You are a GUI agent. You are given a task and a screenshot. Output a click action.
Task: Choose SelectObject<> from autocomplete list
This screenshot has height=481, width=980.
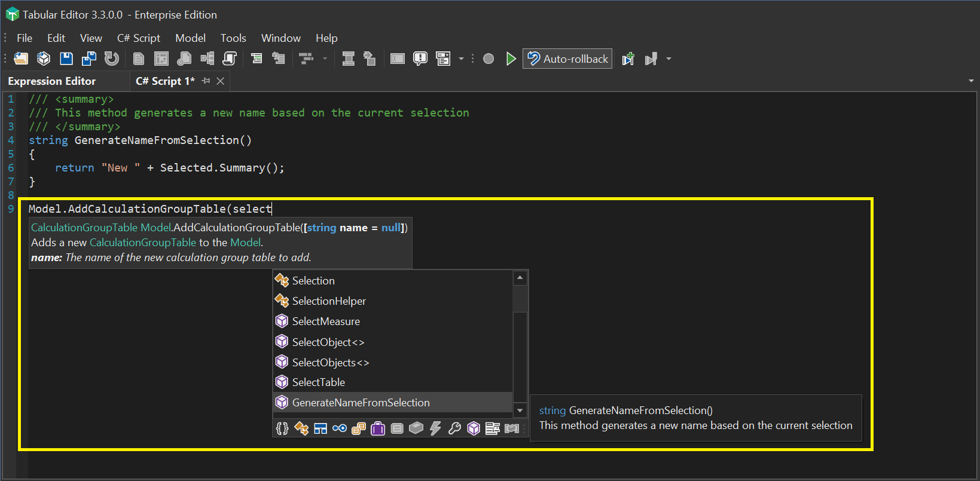pyautogui.click(x=393, y=342)
